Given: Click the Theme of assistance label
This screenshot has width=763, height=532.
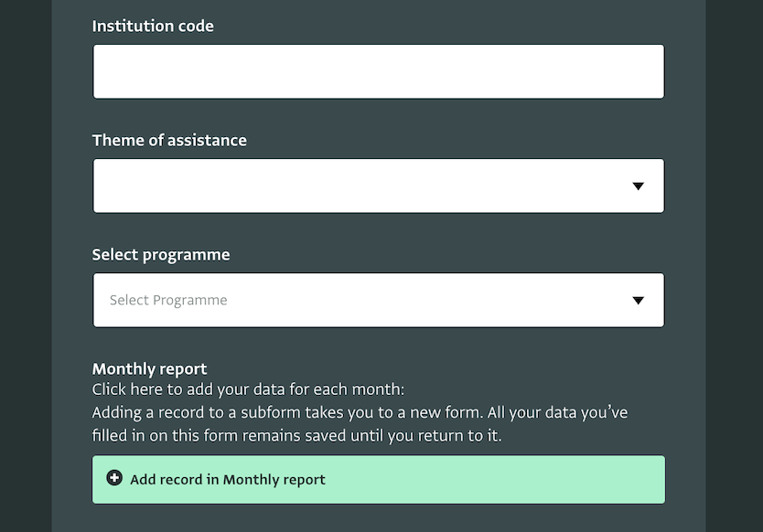Looking at the screenshot, I should pos(169,140).
